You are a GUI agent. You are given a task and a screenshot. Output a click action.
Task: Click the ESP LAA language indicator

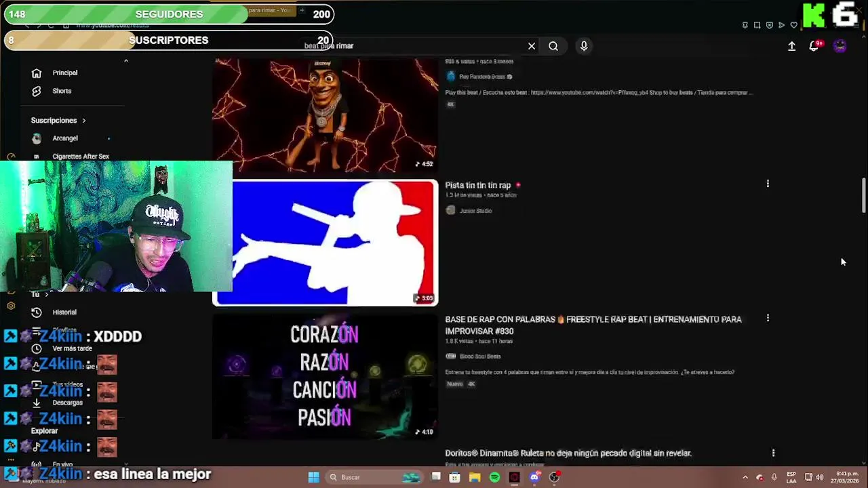coord(791,477)
